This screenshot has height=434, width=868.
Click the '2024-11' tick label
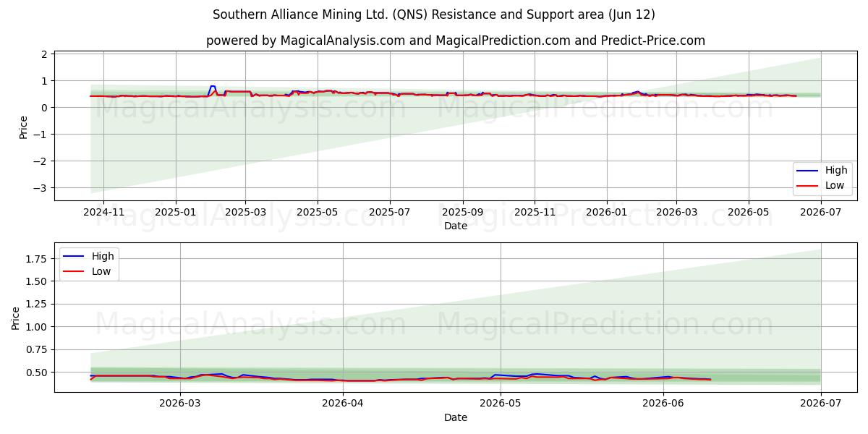click(x=103, y=212)
